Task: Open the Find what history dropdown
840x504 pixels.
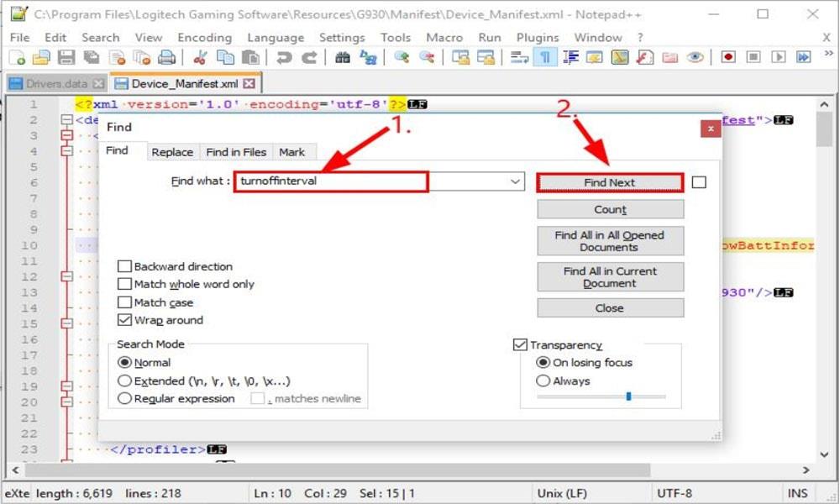Action: [515, 181]
